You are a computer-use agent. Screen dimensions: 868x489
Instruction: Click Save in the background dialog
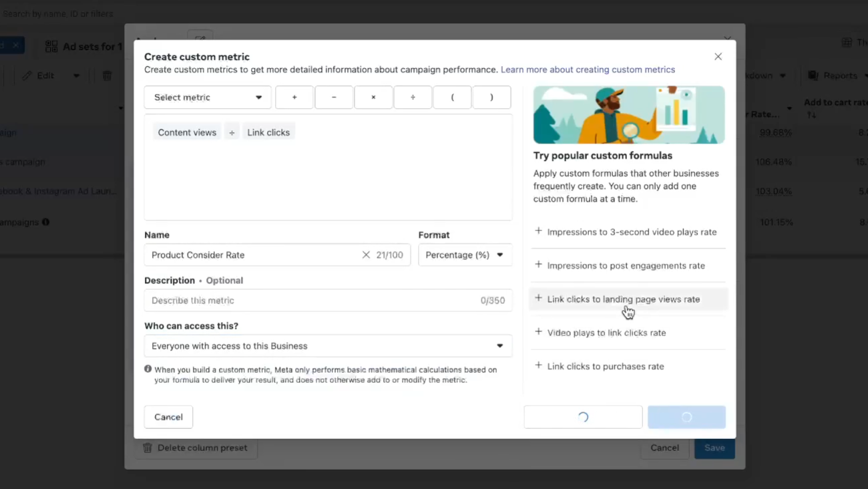tap(714, 448)
